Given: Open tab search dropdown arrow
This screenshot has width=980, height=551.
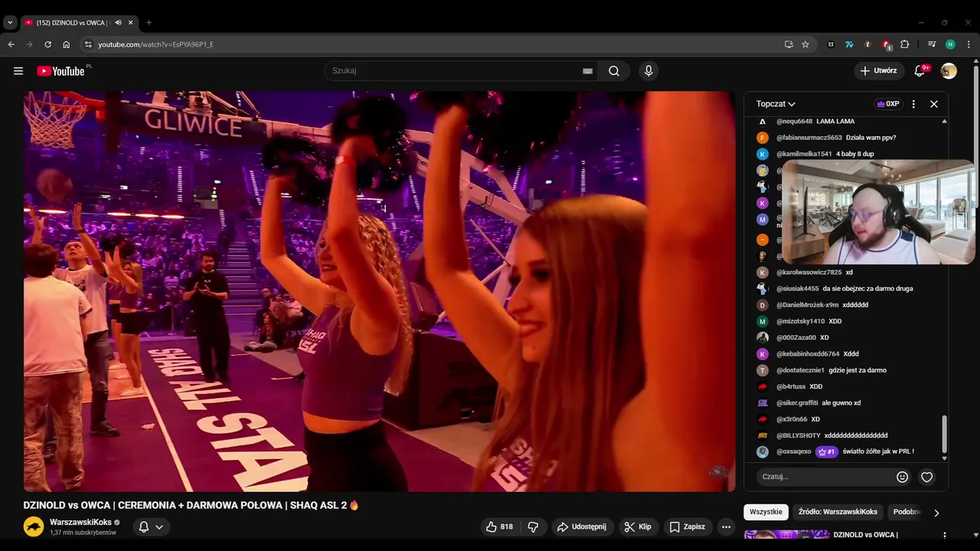Looking at the screenshot, I should tap(10, 23).
